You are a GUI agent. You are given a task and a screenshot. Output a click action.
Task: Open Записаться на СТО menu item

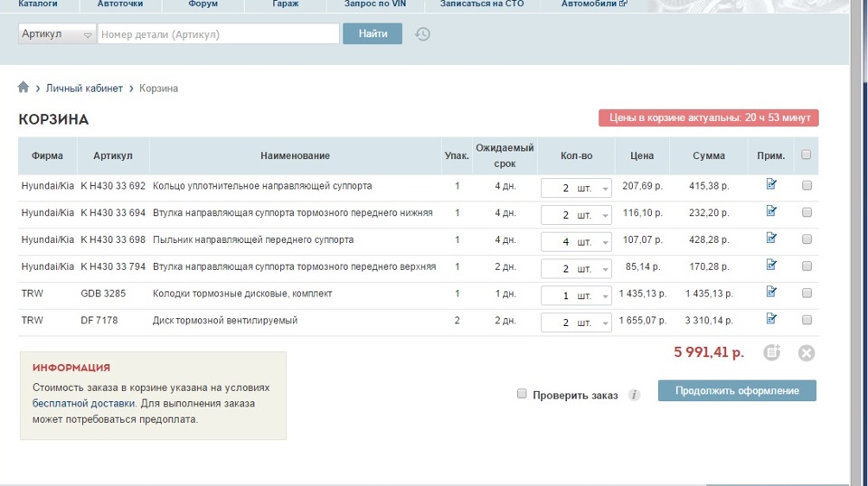click(x=482, y=4)
